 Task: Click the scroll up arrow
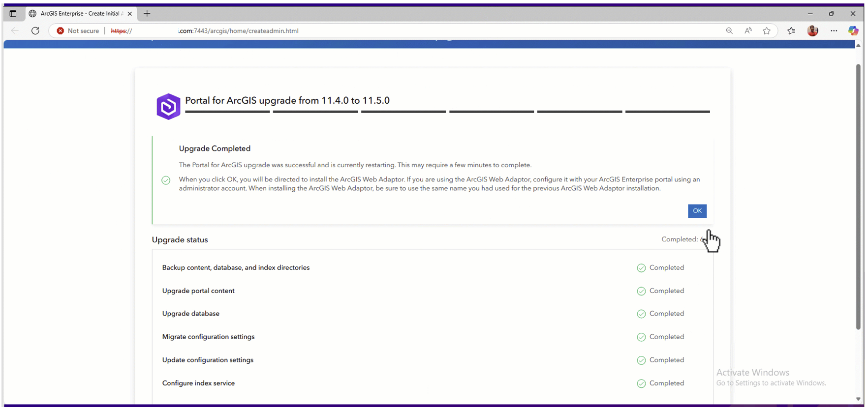tap(859, 45)
